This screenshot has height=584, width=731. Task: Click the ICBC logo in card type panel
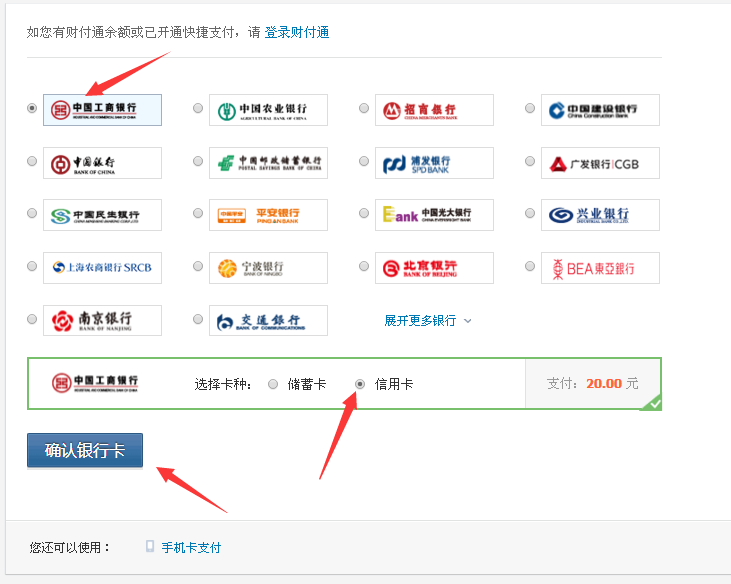click(x=95, y=383)
